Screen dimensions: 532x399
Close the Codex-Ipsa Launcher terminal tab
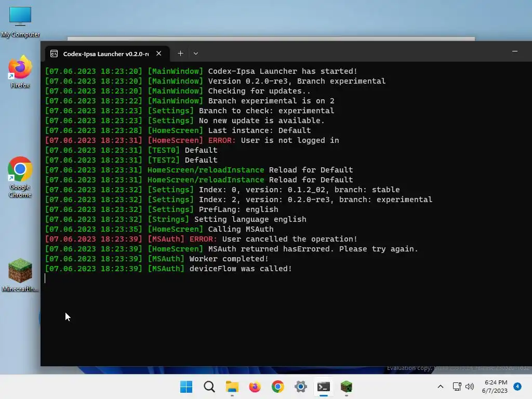158,54
